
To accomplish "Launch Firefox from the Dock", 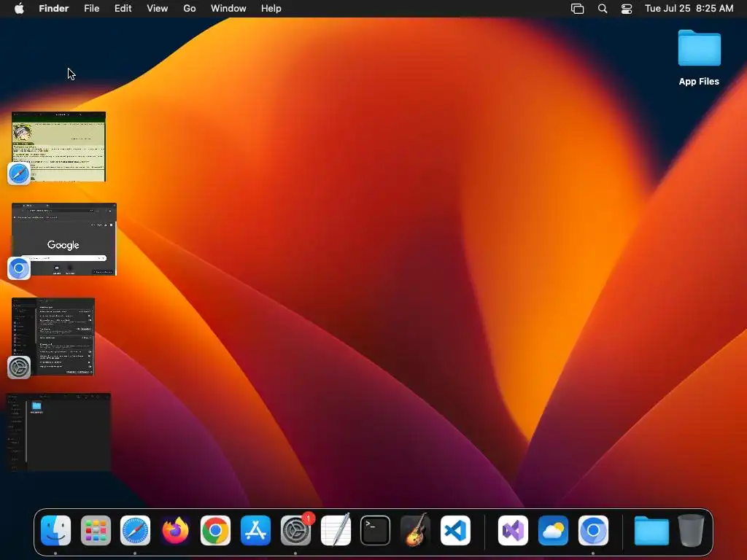I will click(175, 531).
